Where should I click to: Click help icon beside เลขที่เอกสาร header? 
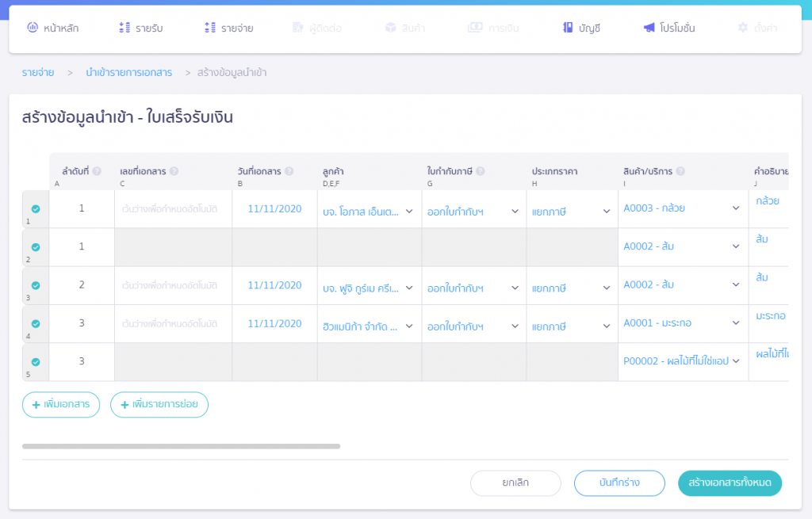coord(174,171)
